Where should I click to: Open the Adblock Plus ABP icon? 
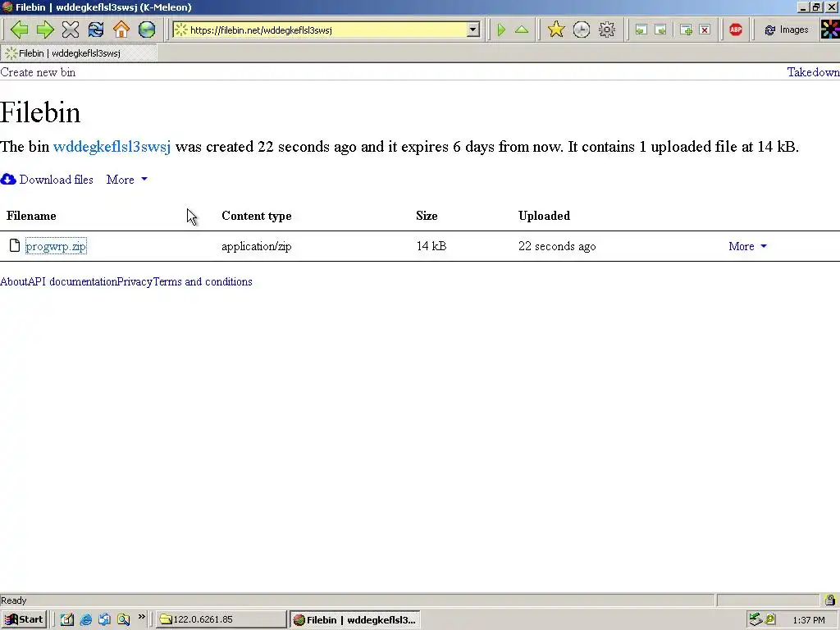(736, 30)
